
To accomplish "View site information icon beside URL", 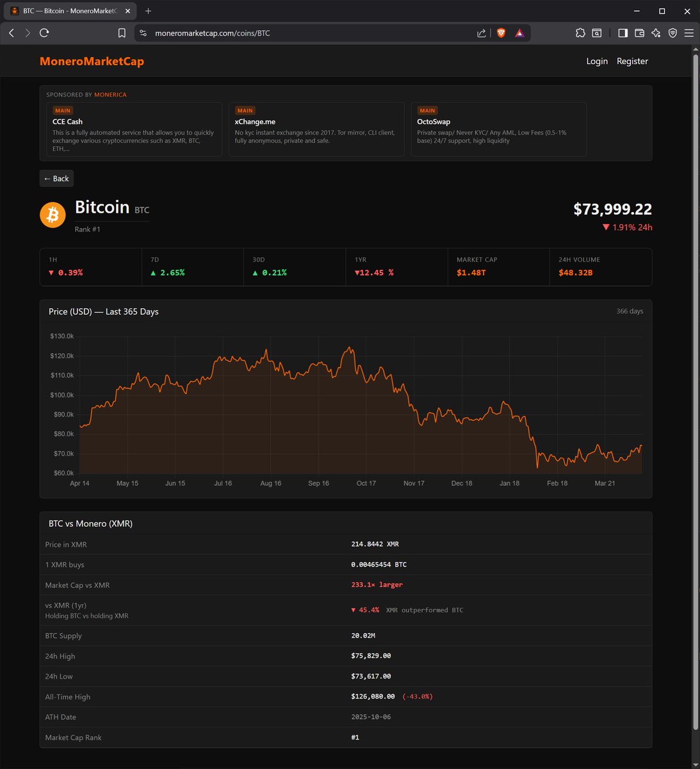I will tap(143, 33).
